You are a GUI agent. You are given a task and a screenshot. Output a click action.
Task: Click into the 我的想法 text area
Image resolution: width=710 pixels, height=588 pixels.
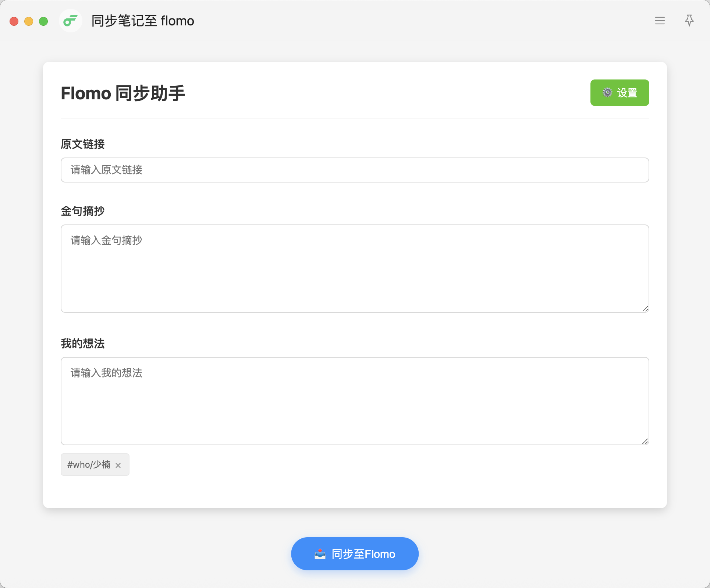[355, 401]
